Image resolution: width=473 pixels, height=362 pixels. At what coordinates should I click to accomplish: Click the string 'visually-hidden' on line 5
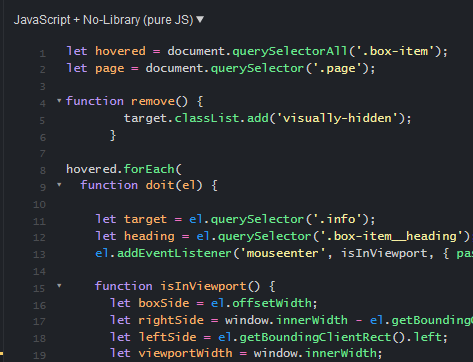click(337, 118)
